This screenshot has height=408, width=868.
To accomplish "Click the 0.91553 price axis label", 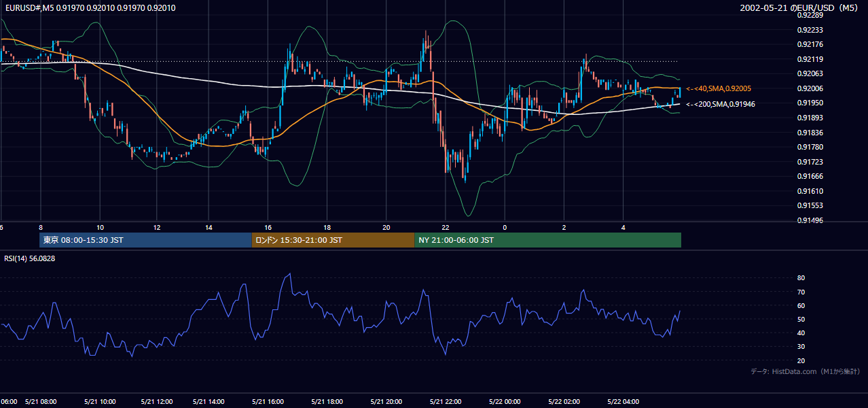I will 810,205.
